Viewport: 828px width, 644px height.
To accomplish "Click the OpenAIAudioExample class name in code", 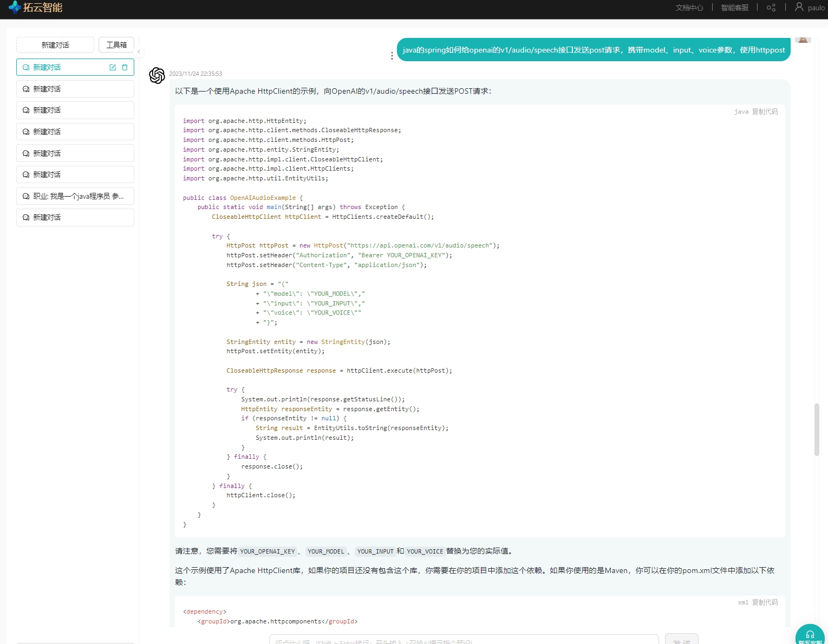I will pyautogui.click(x=263, y=198).
